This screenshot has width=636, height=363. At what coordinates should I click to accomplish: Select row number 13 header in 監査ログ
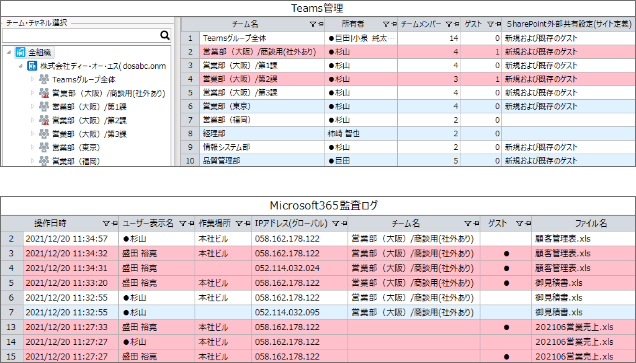click(x=11, y=327)
